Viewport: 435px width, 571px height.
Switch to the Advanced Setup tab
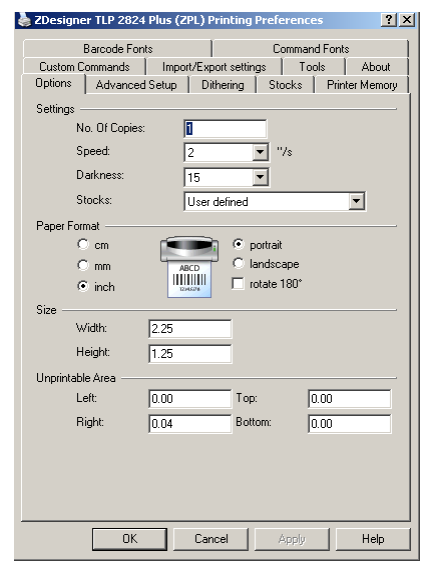136,84
